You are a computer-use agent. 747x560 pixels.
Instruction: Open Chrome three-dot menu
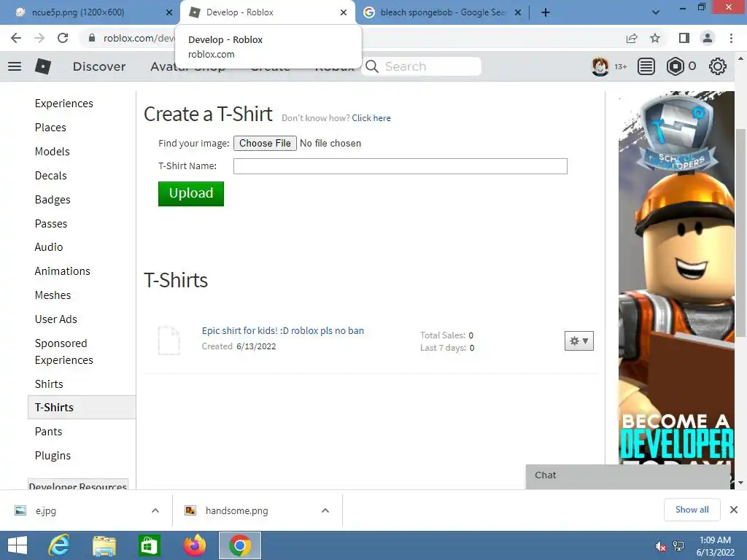731,38
